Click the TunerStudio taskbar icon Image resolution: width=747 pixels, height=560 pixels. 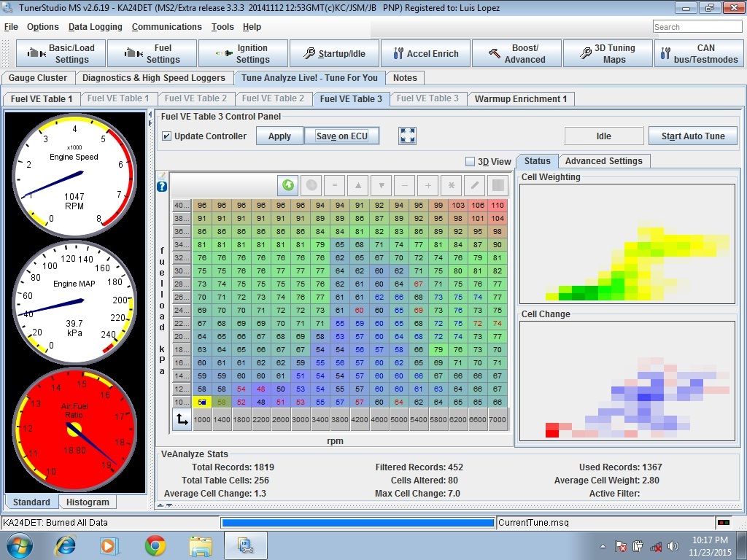[246, 545]
